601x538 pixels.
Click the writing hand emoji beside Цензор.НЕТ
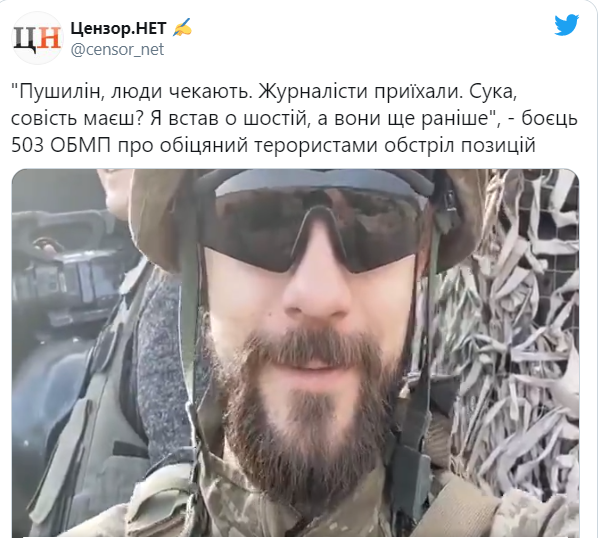(x=182, y=28)
